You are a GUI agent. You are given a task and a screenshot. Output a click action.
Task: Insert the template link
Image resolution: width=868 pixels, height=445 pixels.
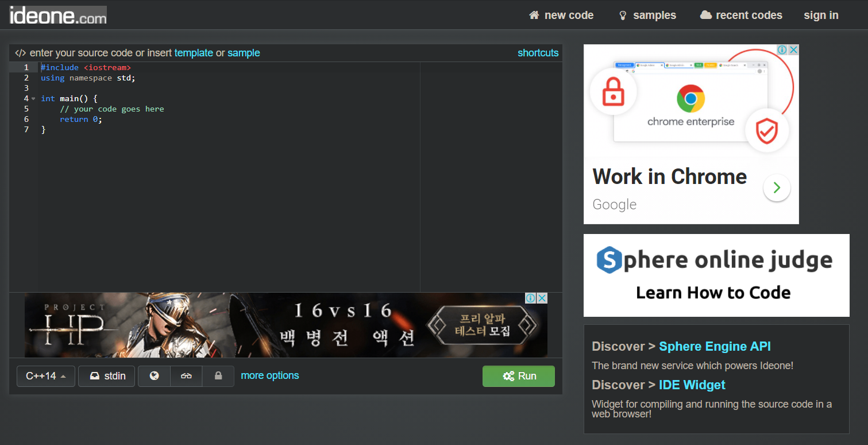tap(194, 53)
